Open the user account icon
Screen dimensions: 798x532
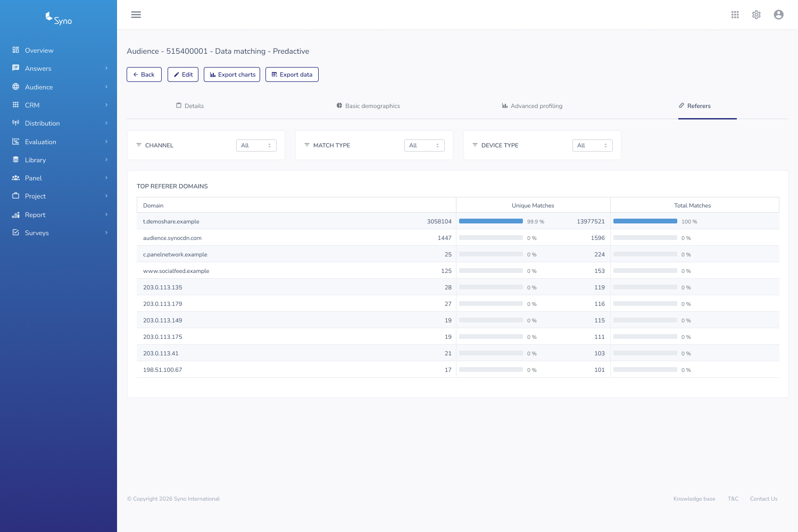coord(779,14)
